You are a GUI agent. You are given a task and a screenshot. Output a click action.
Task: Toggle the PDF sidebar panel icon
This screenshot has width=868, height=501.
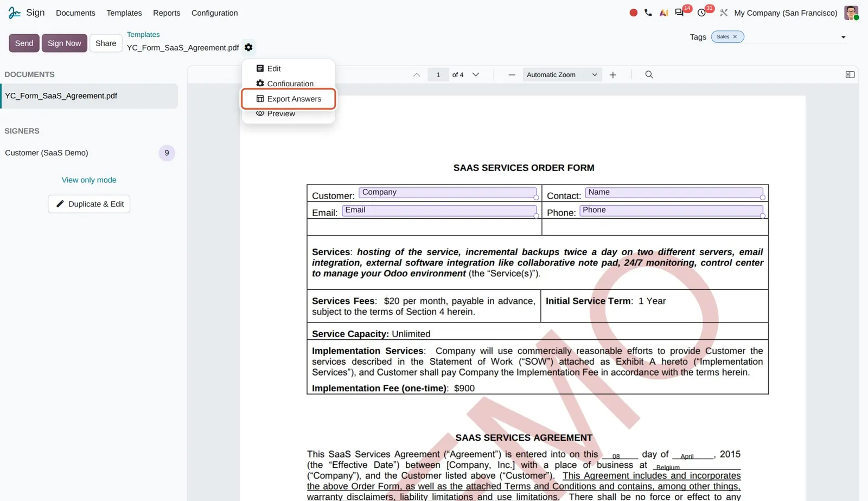click(850, 75)
